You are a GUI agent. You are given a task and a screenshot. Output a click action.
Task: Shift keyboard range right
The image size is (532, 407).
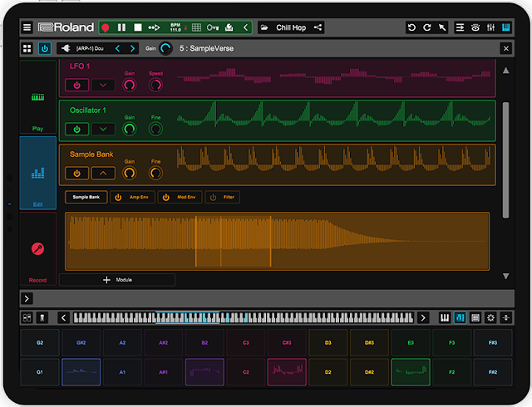click(x=423, y=318)
